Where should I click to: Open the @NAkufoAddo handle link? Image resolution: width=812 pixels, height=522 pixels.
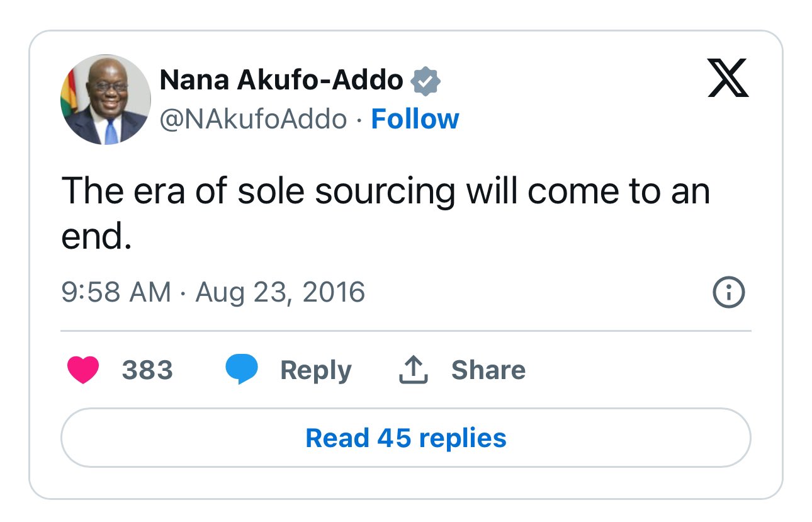coord(253,119)
